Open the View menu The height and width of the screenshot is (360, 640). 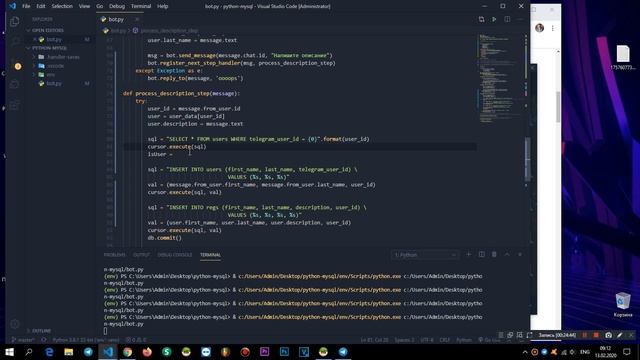pyautogui.click(x=84, y=6)
